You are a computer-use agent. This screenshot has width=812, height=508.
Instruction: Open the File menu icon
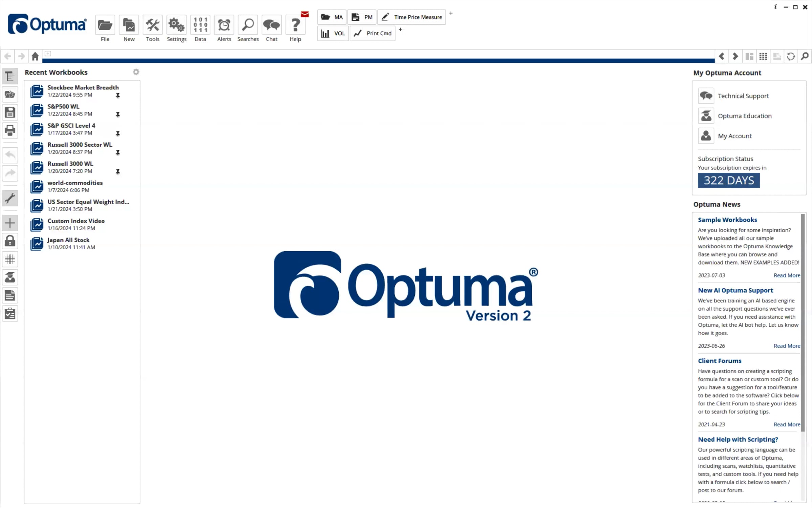pyautogui.click(x=105, y=25)
